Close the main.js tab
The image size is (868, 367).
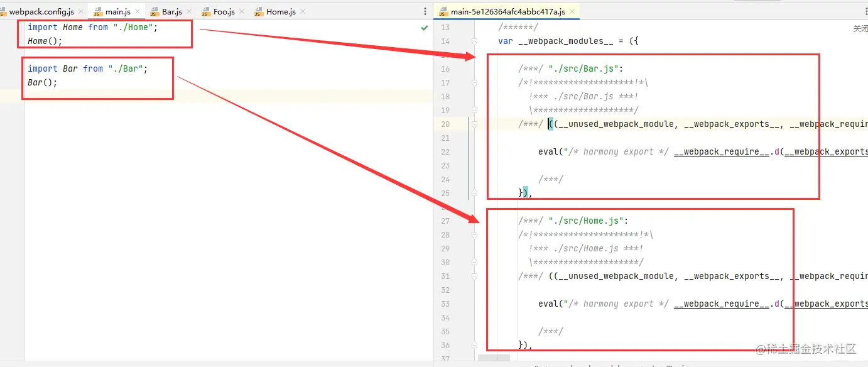(136, 11)
